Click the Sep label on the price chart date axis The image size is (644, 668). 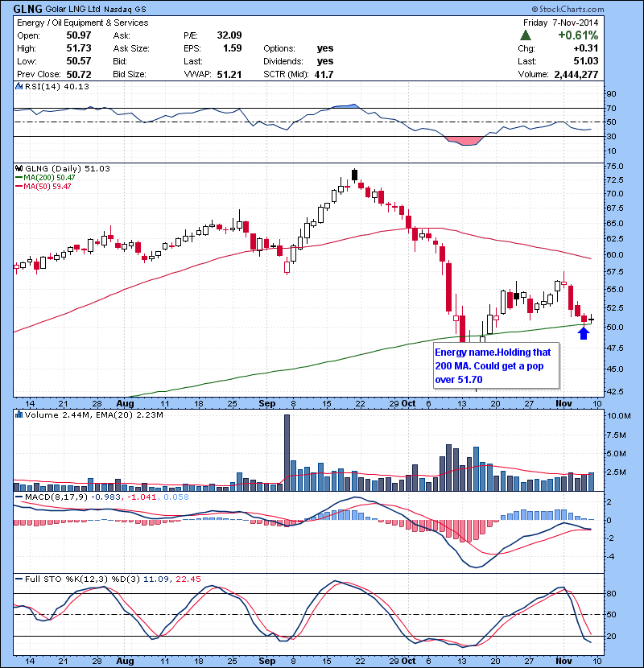266,403
